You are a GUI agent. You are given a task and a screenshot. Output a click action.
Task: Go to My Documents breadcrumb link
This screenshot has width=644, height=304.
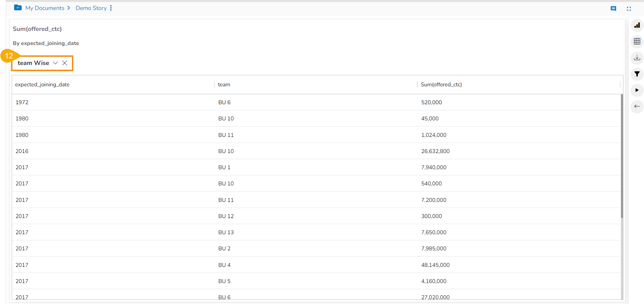click(45, 8)
